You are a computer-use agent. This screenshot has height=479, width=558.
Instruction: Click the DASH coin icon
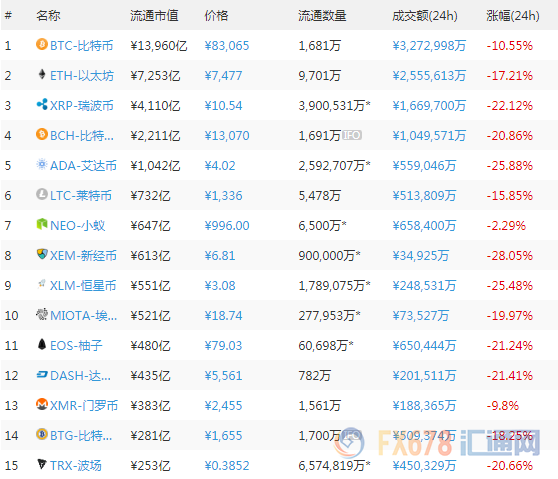[x=42, y=374]
